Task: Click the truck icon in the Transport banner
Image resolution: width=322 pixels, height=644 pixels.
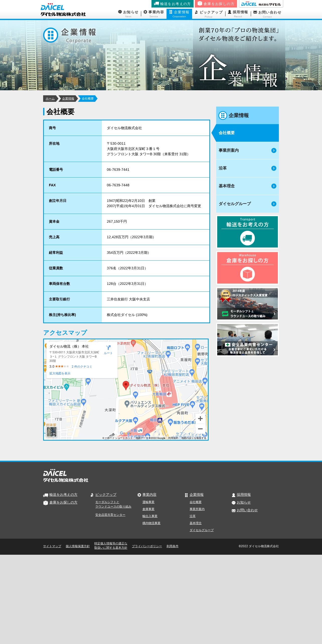Action: tap(248, 238)
